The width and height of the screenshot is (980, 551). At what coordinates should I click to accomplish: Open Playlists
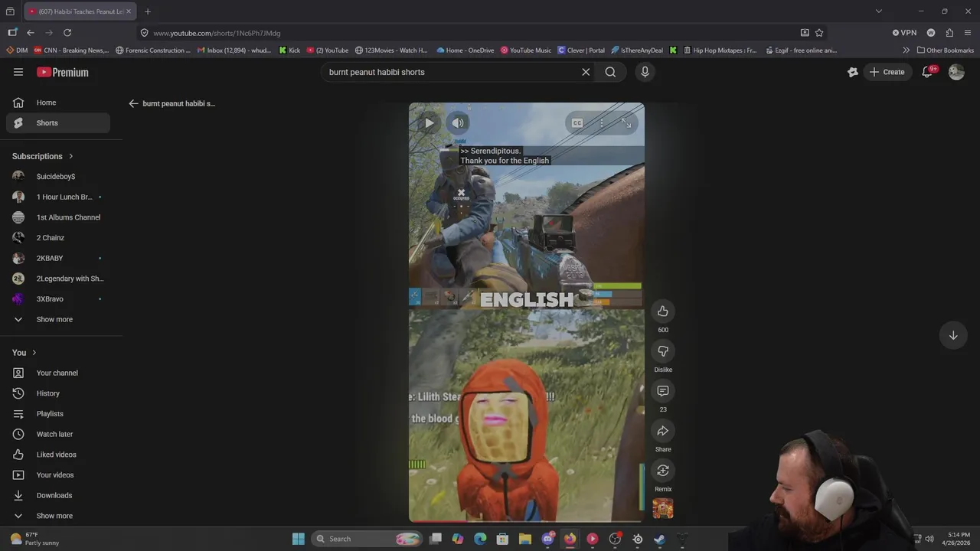pos(58,414)
